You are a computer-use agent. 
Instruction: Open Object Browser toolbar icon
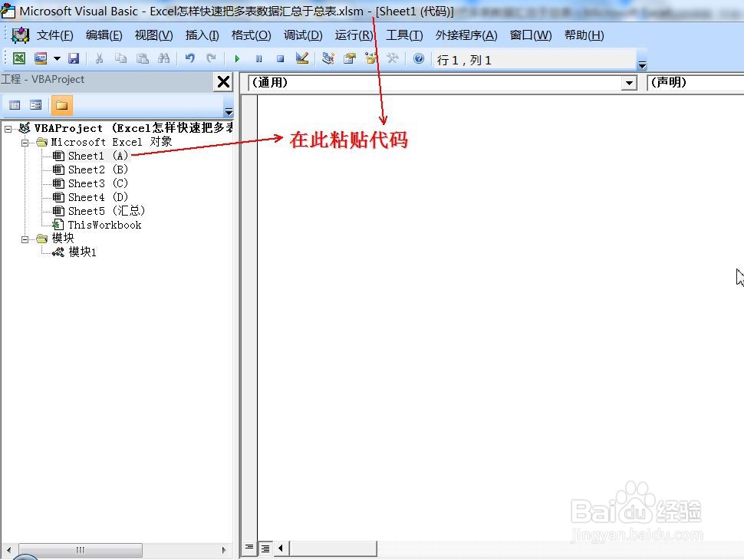coord(371,58)
